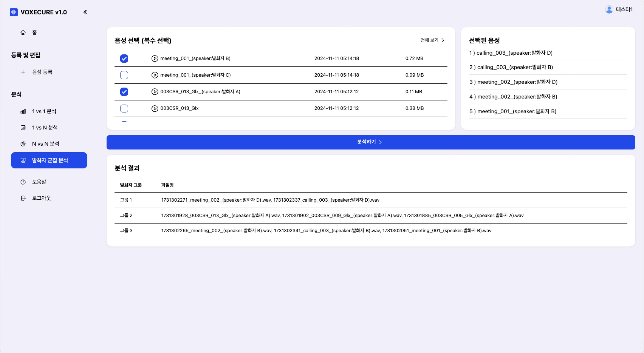Play meeting_001 발화자 B audio
644x353 pixels.
[155, 58]
